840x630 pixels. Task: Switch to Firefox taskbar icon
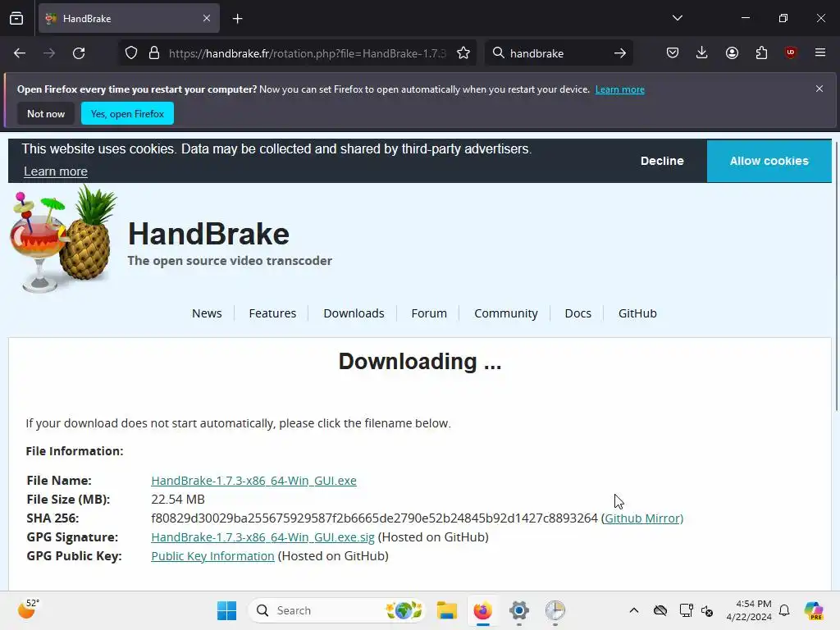click(482, 610)
